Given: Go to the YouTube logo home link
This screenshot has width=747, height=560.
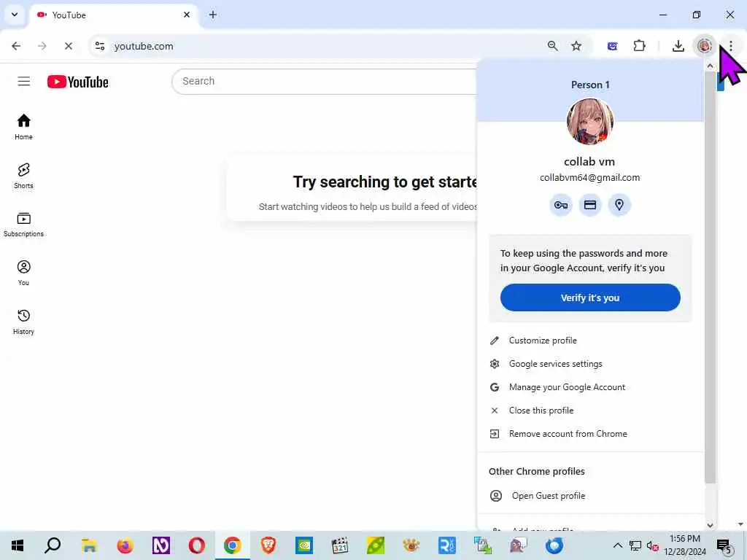Looking at the screenshot, I should point(77,82).
